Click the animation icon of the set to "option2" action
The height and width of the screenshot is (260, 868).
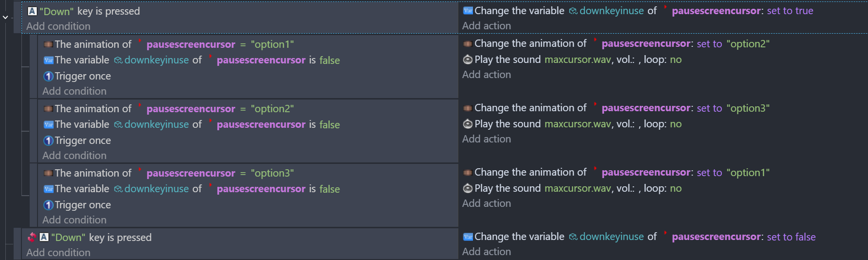tap(467, 44)
